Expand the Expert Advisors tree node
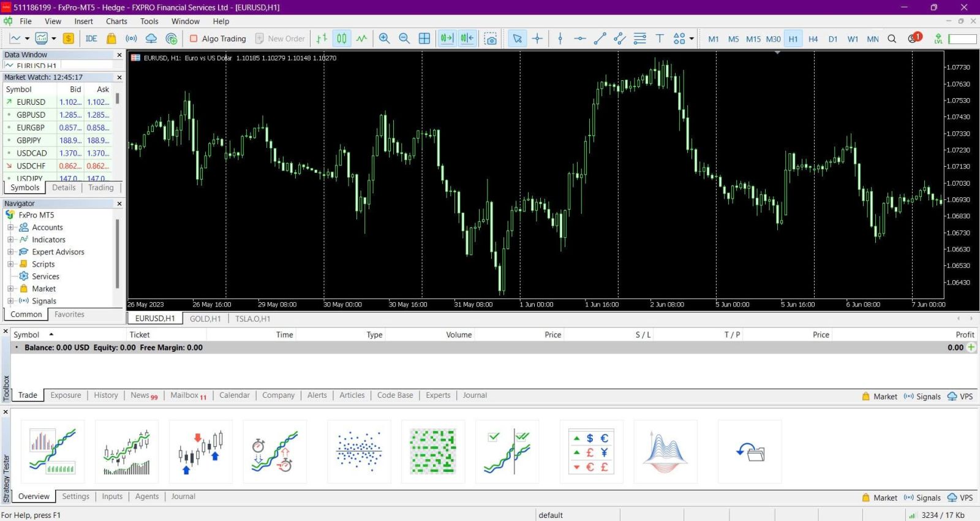The height and width of the screenshot is (521, 980). click(x=10, y=252)
